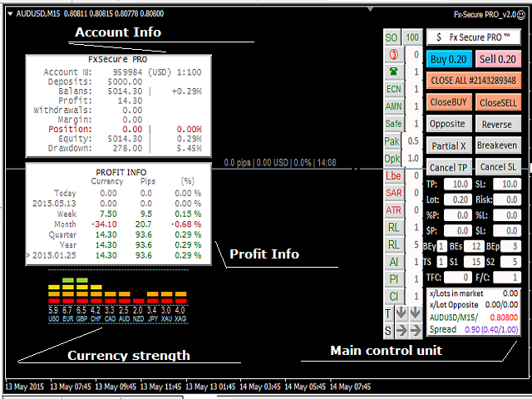Click the Lot input showing 0.20
The width and height of the screenshot is (532, 399).
458,199
